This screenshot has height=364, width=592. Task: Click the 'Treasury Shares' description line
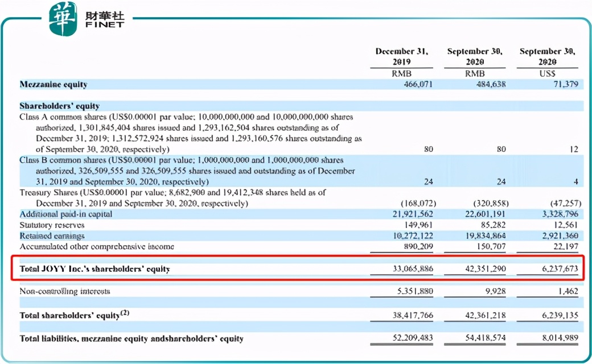tap(172, 198)
